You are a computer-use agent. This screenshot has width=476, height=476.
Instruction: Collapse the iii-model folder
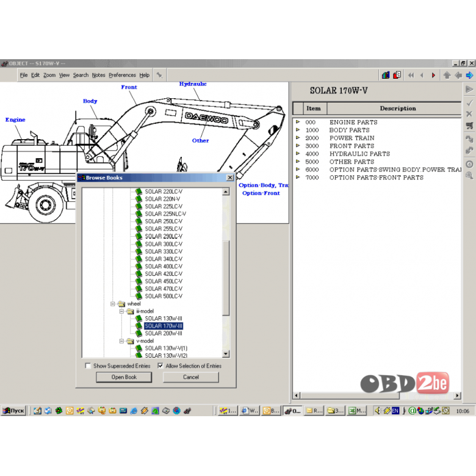click(x=121, y=311)
